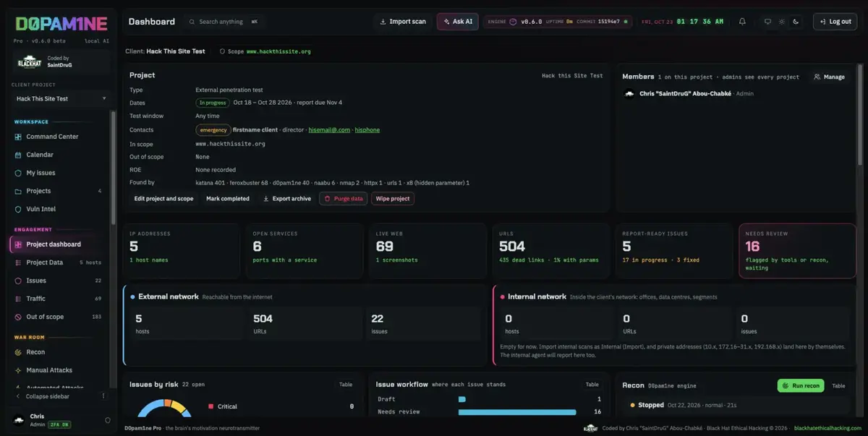Open Vuln Intel in the sidebar
868x436 pixels.
(x=58, y=209)
